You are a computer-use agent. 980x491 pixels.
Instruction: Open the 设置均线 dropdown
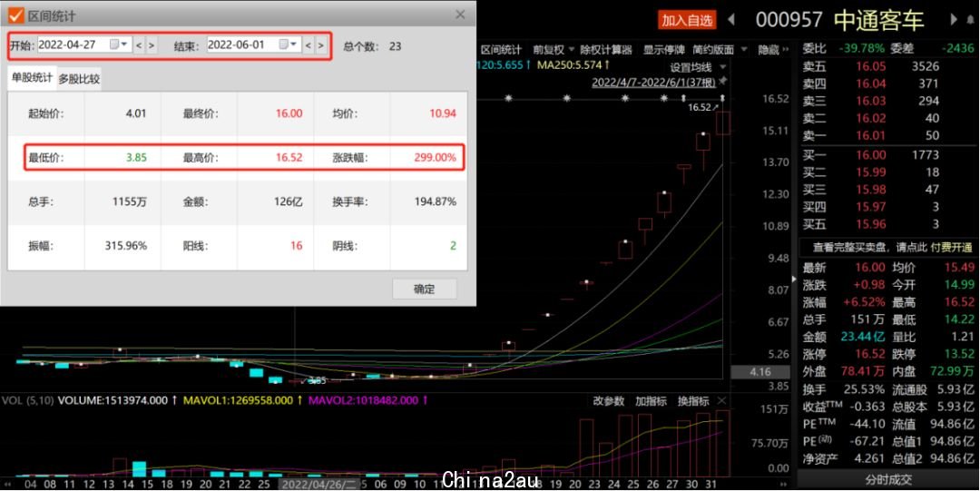698,67
